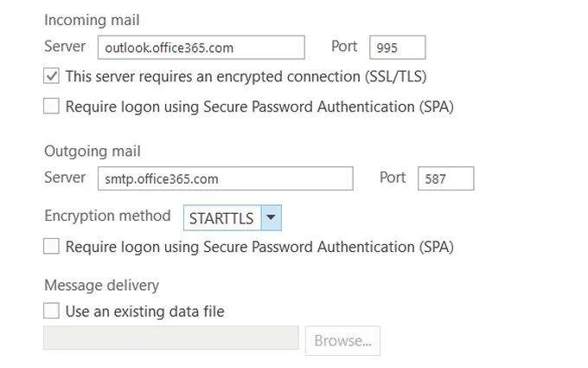Check the Use an existing data file box
Screen dimensions: 588x368
click(x=52, y=311)
